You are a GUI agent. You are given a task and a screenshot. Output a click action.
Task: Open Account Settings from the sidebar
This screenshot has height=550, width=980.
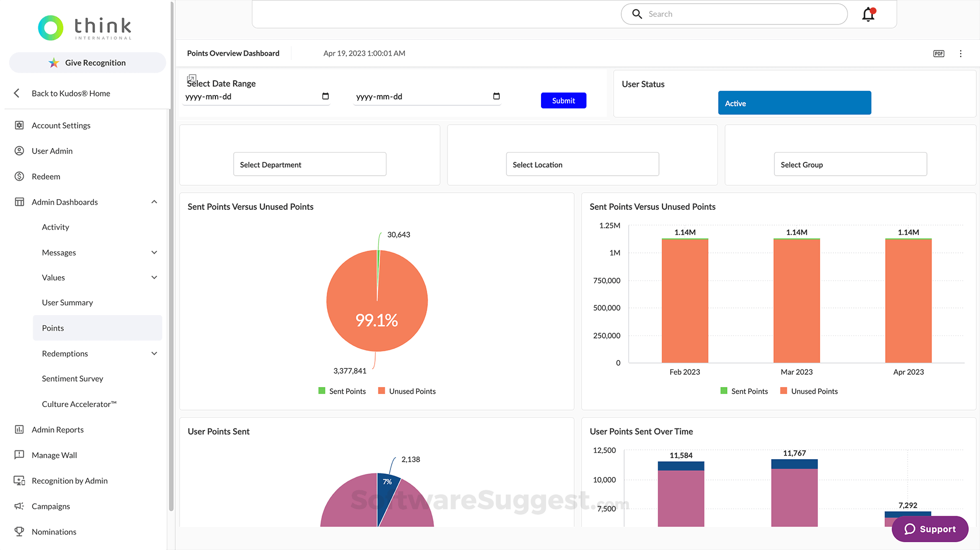click(61, 125)
